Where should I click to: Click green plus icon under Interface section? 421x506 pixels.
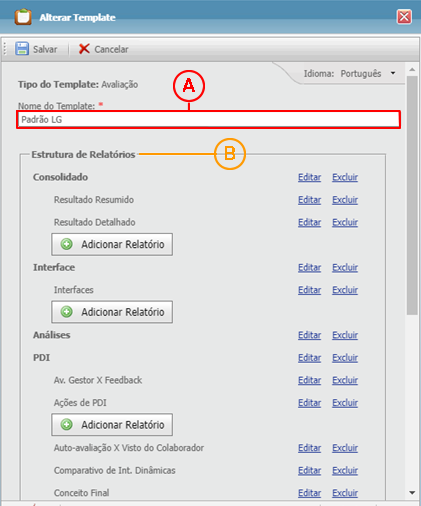coord(67,312)
